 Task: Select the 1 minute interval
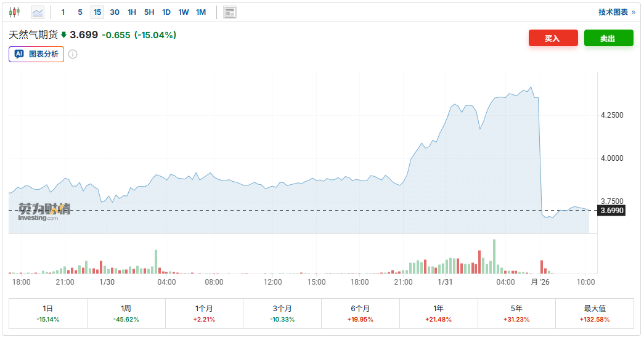(x=63, y=12)
